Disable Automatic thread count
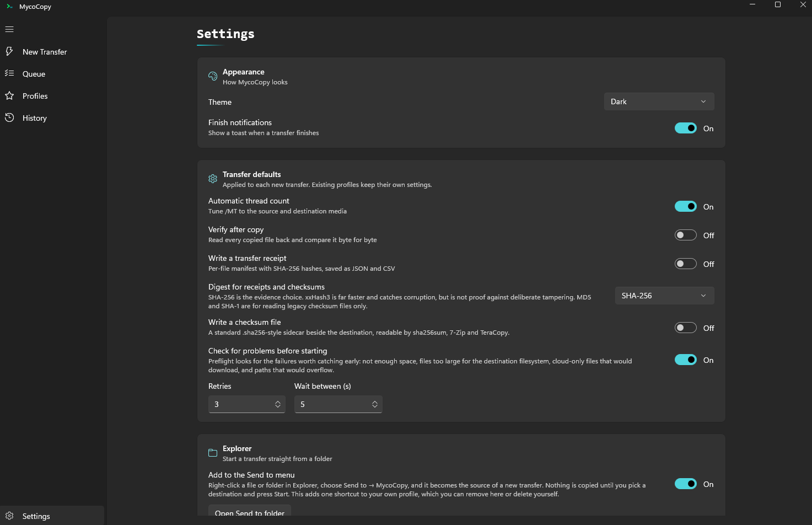 [x=686, y=206]
